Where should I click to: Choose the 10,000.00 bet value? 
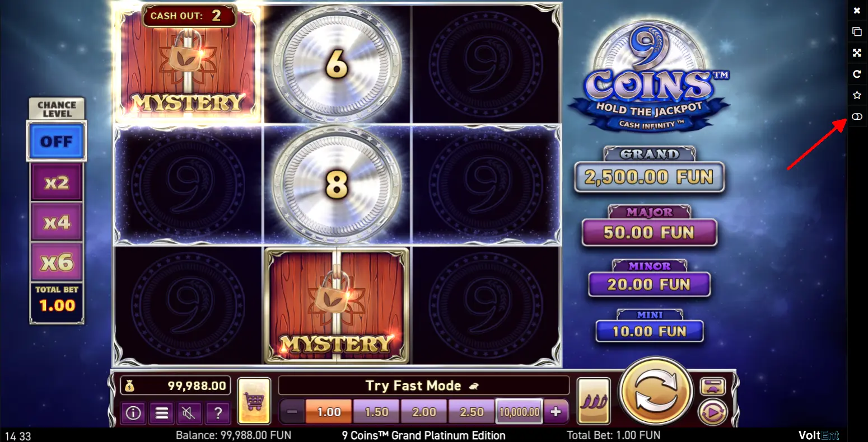pyautogui.click(x=519, y=412)
